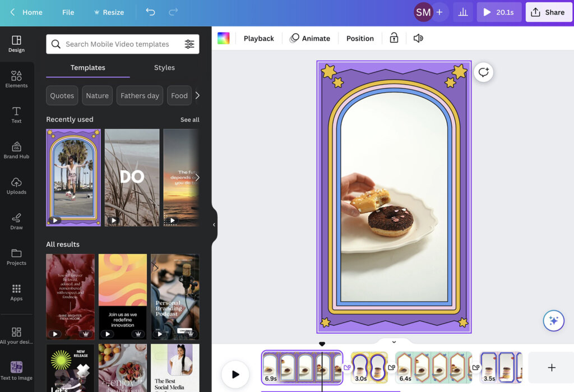
Task: Click the undo arrow
Action: [x=150, y=12]
